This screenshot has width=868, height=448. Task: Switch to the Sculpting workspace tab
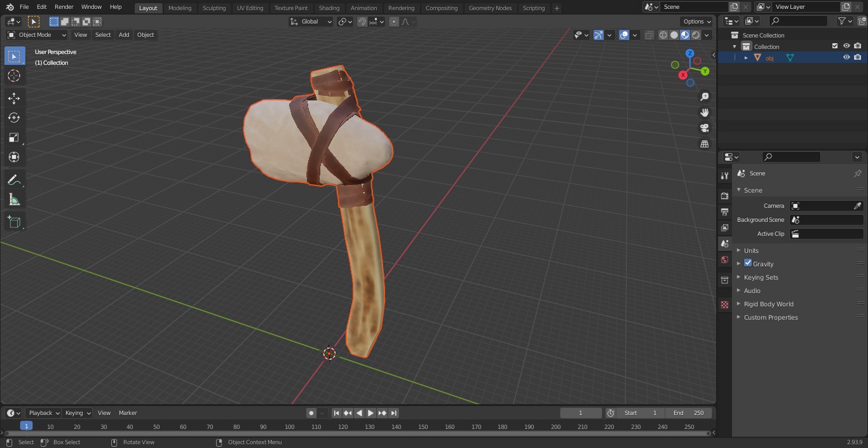[x=214, y=8]
